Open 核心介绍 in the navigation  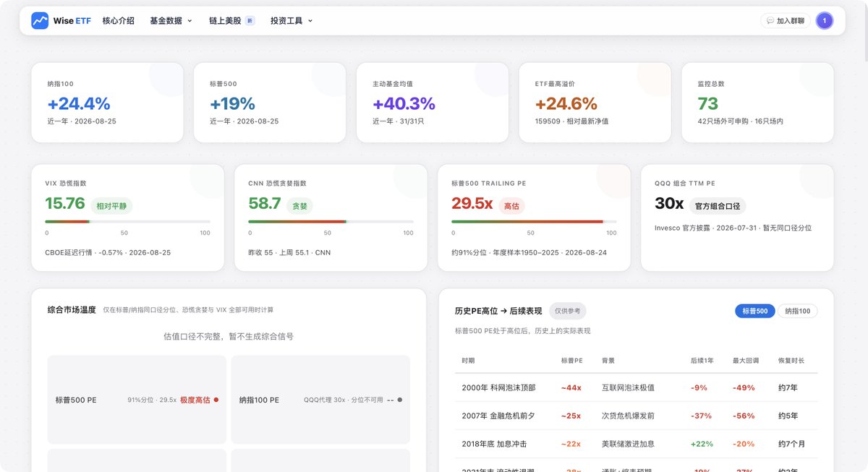pos(119,21)
